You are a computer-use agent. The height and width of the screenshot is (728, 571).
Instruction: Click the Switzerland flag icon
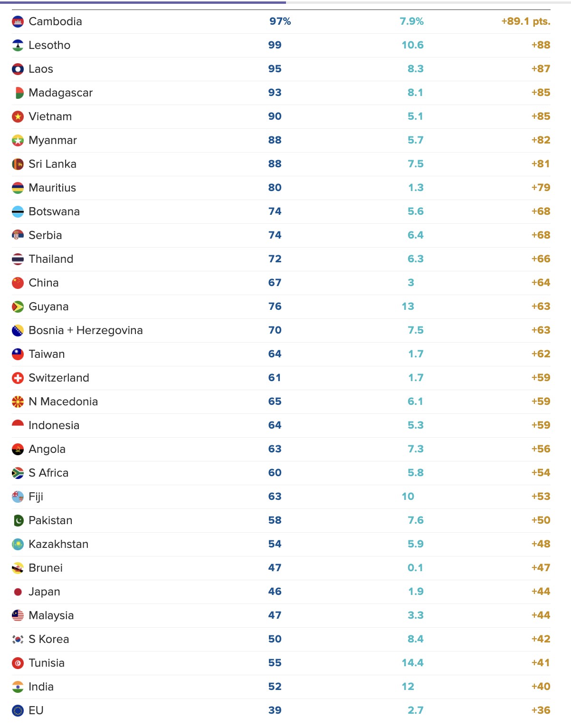[x=18, y=378]
